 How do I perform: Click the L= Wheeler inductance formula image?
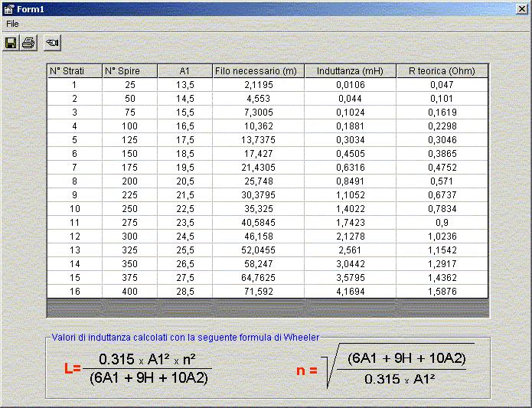coord(138,369)
